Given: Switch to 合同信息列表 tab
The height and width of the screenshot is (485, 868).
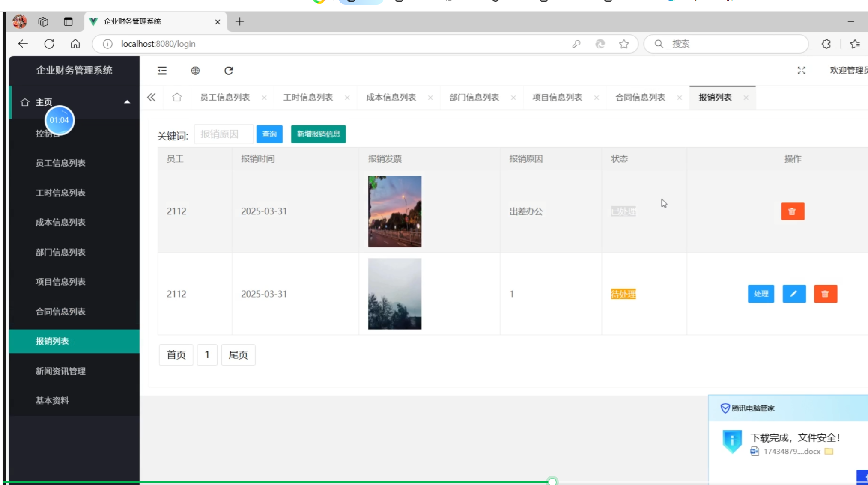Looking at the screenshot, I should [x=640, y=98].
